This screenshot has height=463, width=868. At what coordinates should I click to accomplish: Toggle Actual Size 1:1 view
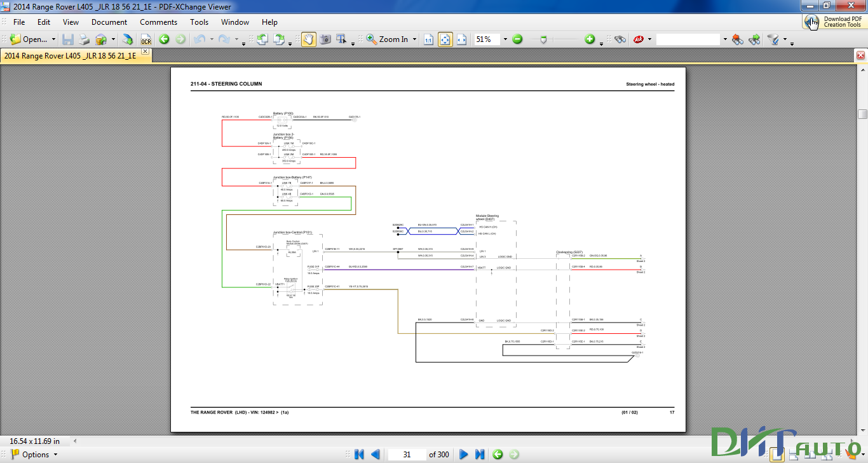click(x=428, y=39)
